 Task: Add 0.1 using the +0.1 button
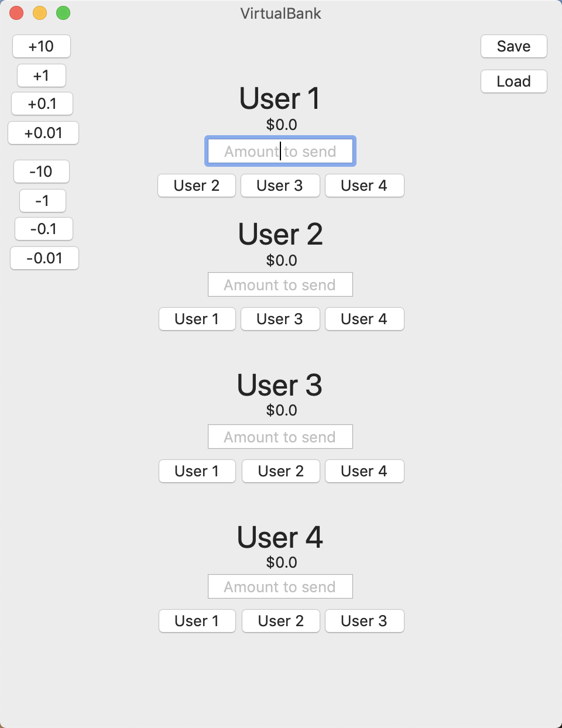tap(42, 104)
